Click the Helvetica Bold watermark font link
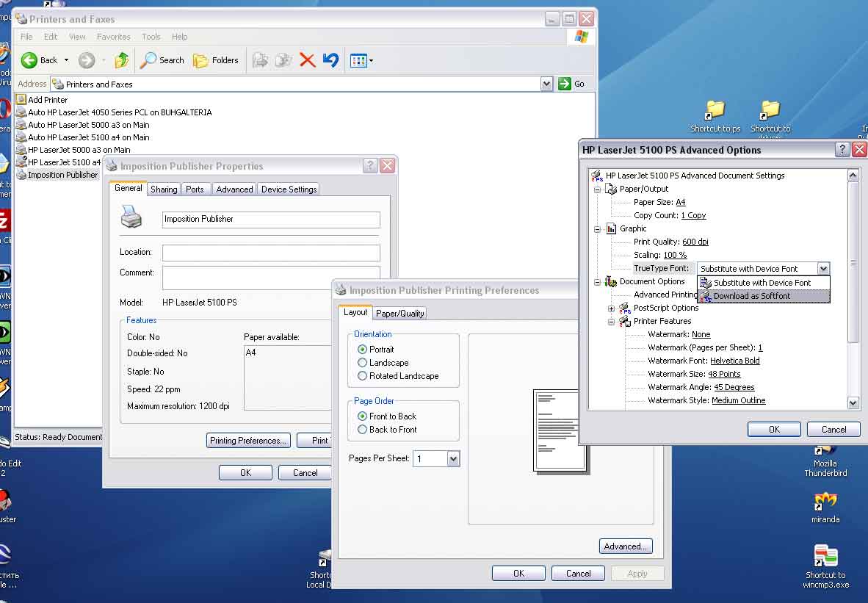 tap(734, 361)
